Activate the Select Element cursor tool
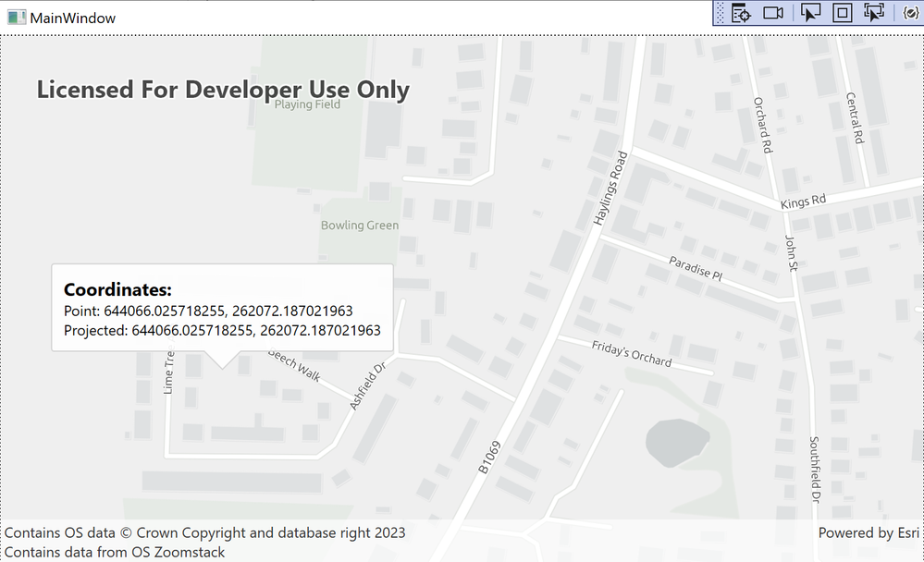The image size is (924, 562). (x=811, y=13)
